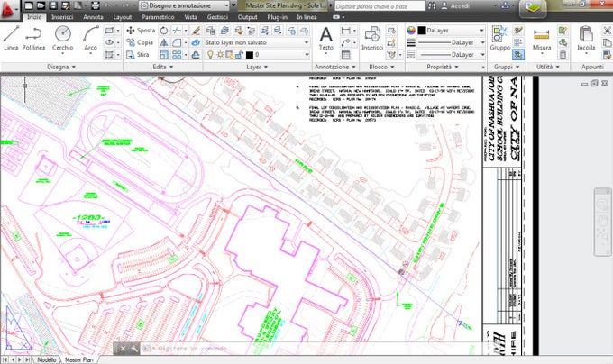Click the Save icon in quick access toolbar

coord(53,5)
